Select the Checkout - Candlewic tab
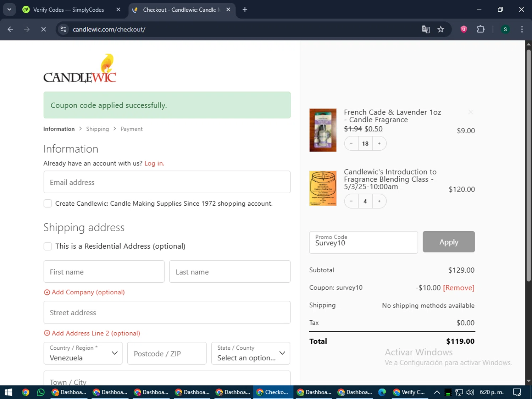Viewport: 532px width, 399px height. (x=181, y=10)
